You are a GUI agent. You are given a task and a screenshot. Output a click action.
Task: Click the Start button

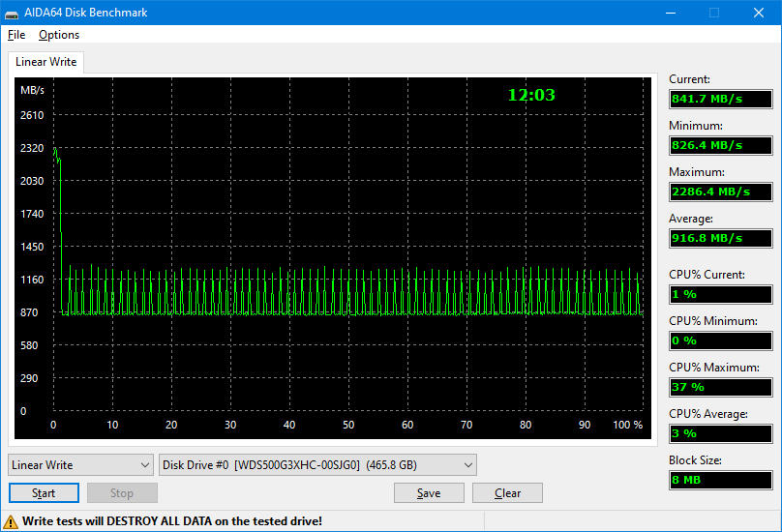(44, 493)
